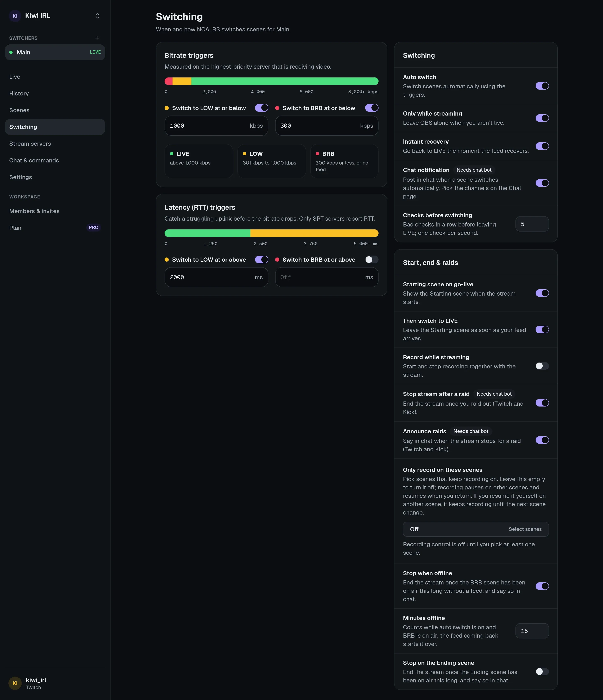Click the Off ms BRB latency field
This screenshot has width=603, height=700.
[x=326, y=277]
